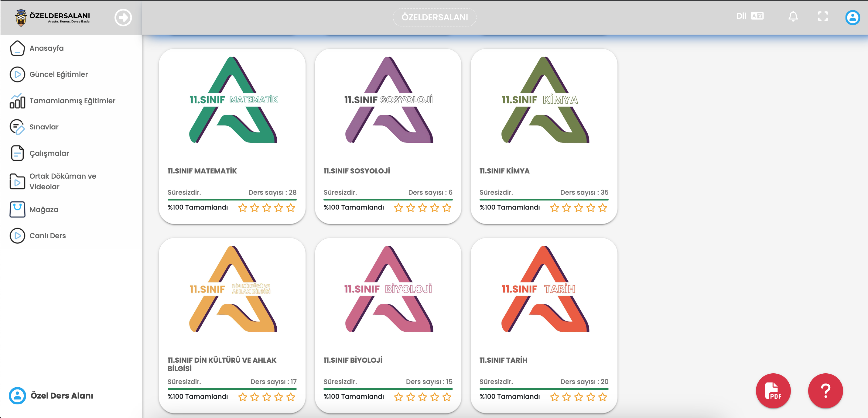The image size is (868, 418).
Task: Click the red PDF download button
Action: coord(773,390)
